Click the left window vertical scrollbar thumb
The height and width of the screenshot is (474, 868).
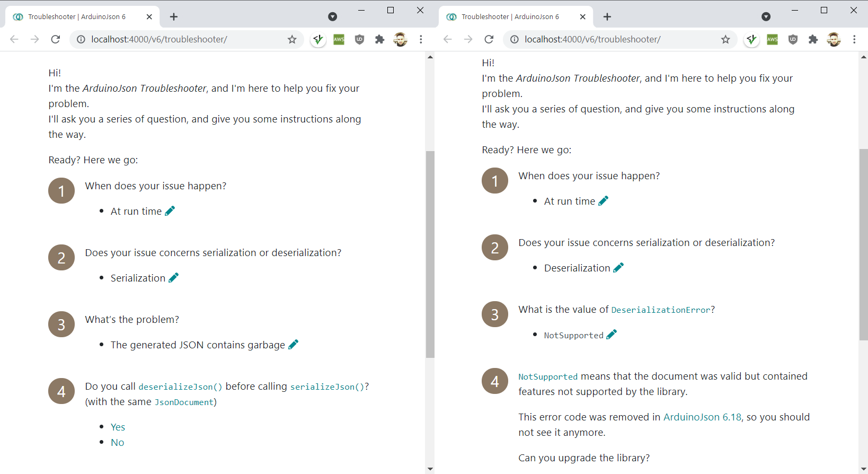point(430,254)
